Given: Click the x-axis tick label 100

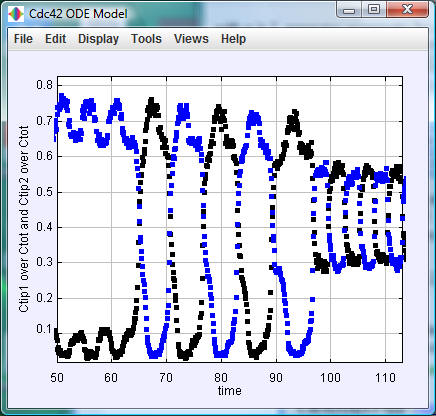Looking at the screenshot, I should point(330,378).
